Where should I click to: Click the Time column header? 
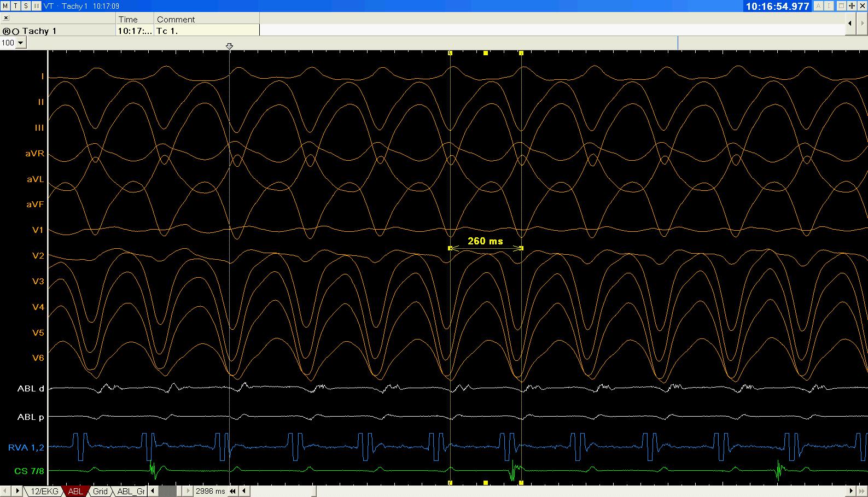coord(128,19)
